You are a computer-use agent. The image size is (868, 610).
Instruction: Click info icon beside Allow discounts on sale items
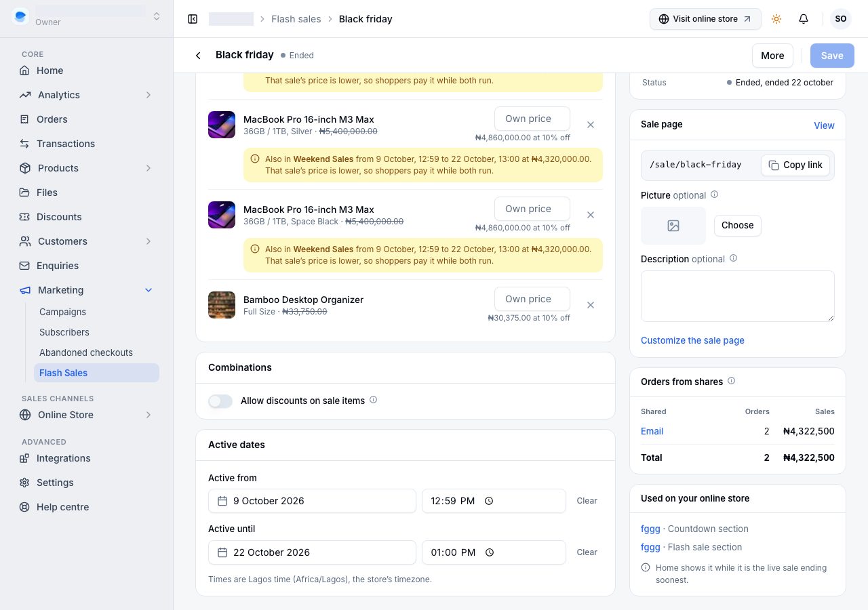pyautogui.click(x=373, y=400)
